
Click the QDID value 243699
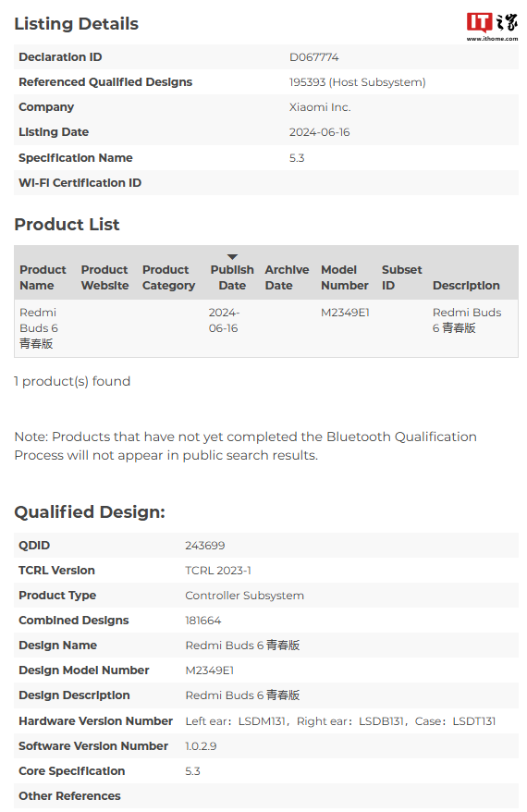tap(205, 546)
